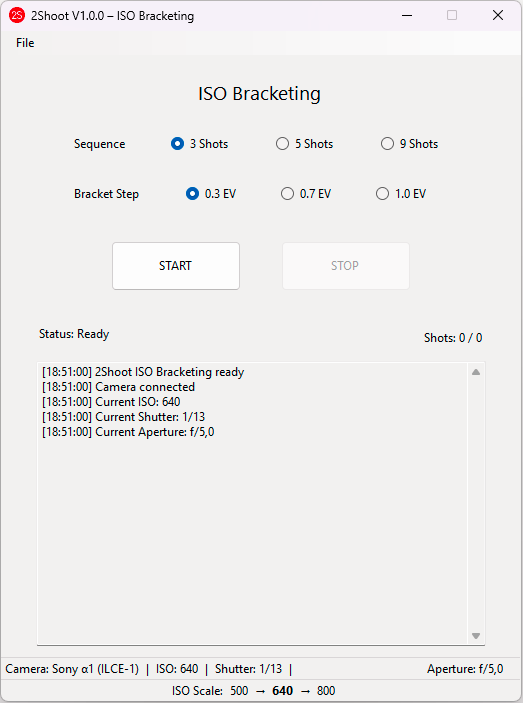Click the STOP button
Image resolution: width=523 pixels, height=703 pixels.
point(346,266)
